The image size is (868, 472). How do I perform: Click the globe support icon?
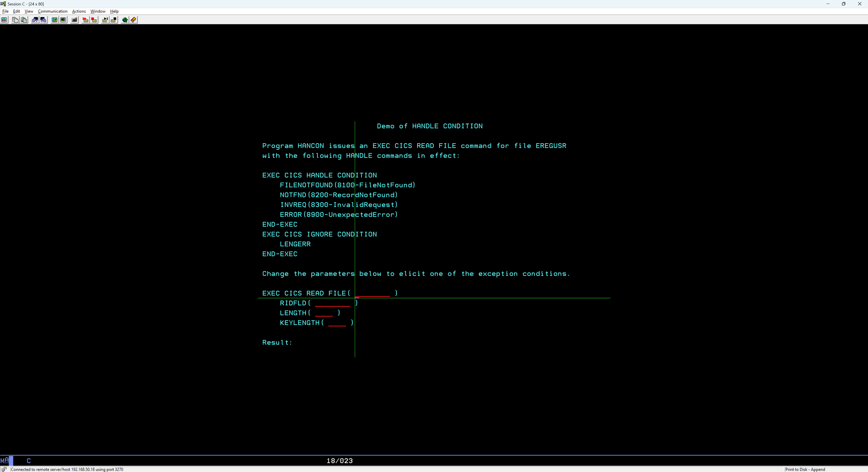coord(125,20)
